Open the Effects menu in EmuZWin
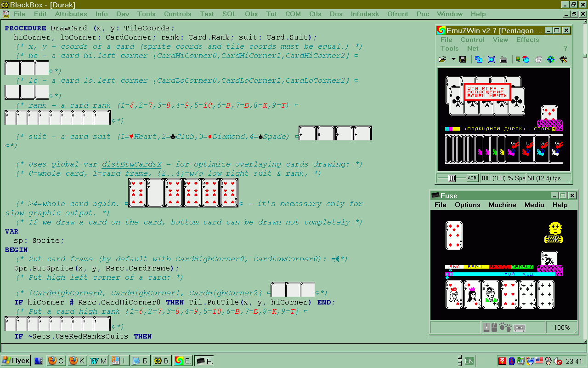Image resolution: width=588 pixels, height=368 pixels. (527, 40)
